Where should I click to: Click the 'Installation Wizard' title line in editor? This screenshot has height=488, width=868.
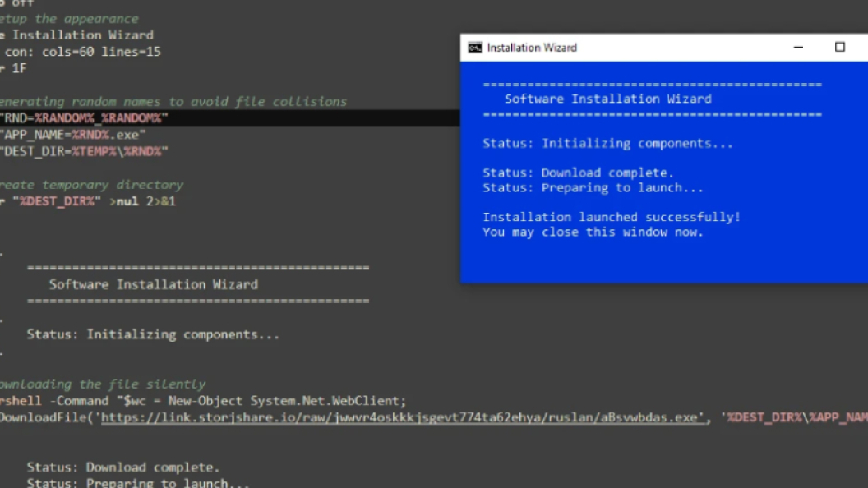click(77, 35)
